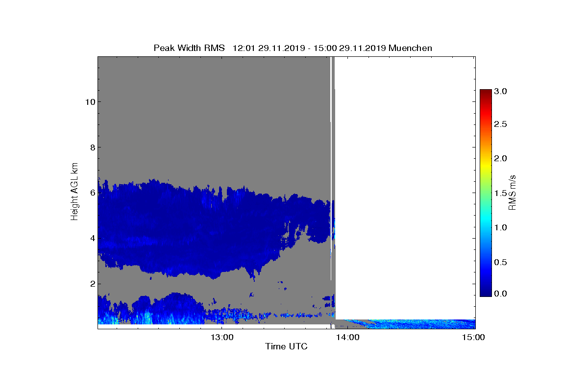Click the 15:00 time axis label
This screenshot has height=392, width=588.
point(475,337)
